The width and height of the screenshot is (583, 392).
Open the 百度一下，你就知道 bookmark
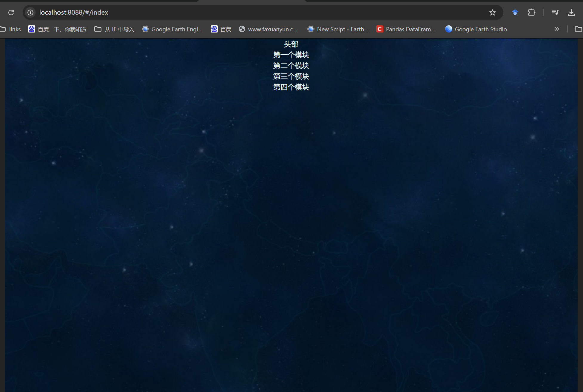[57, 29]
